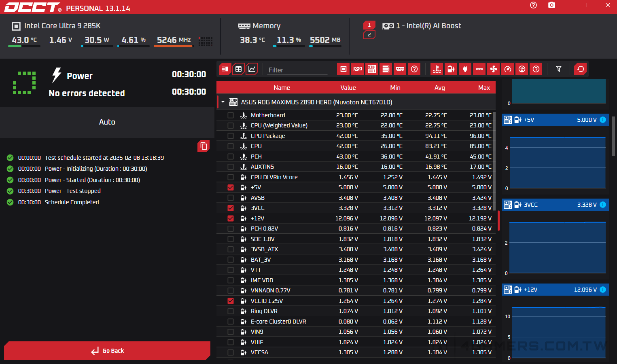The height and width of the screenshot is (364, 617).
Task: Toggle usage load sensor filter
Action: tap(522, 69)
